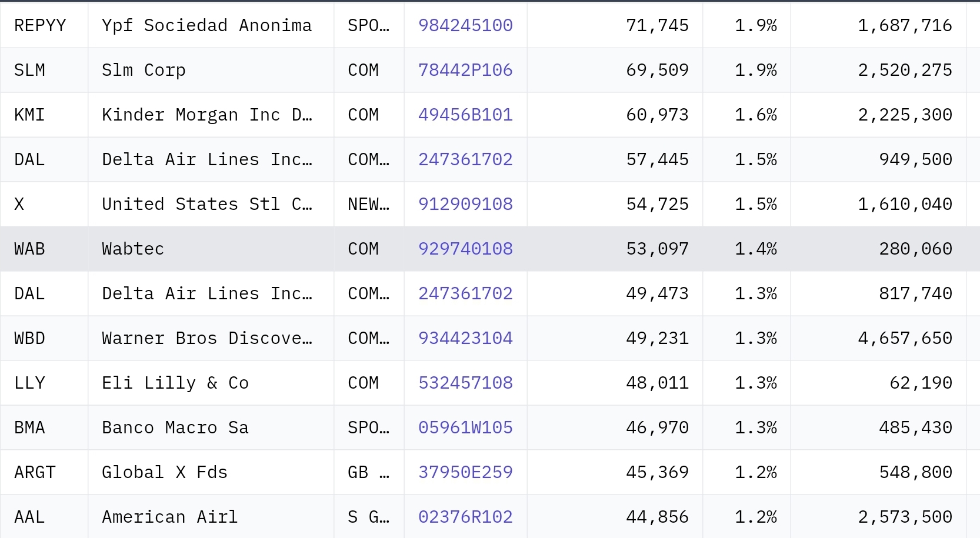Select the shares figure 2,573,500
Screen dimensions: 980x538
coord(905,517)
